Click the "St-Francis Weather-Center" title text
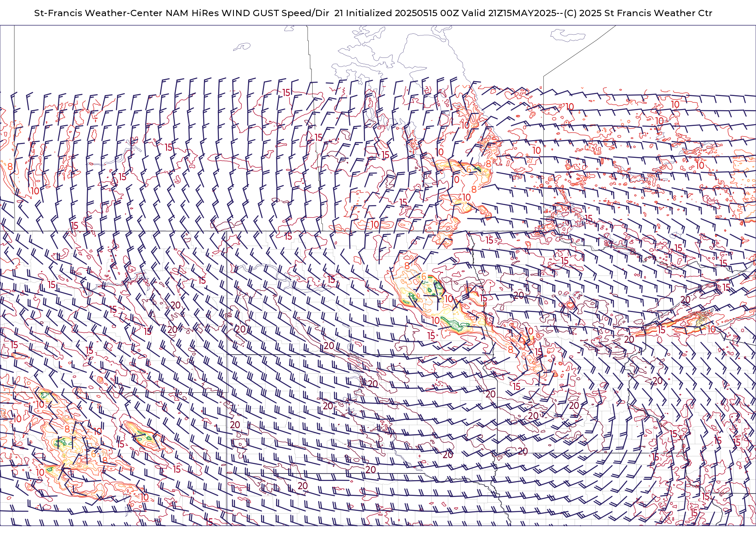 (x=98, y=13)
